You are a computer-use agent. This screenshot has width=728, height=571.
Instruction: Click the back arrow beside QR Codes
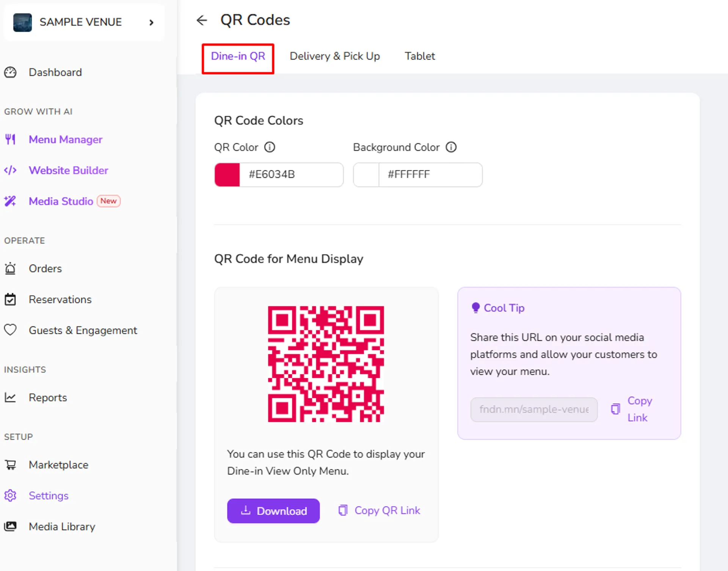tap(202, 20)
